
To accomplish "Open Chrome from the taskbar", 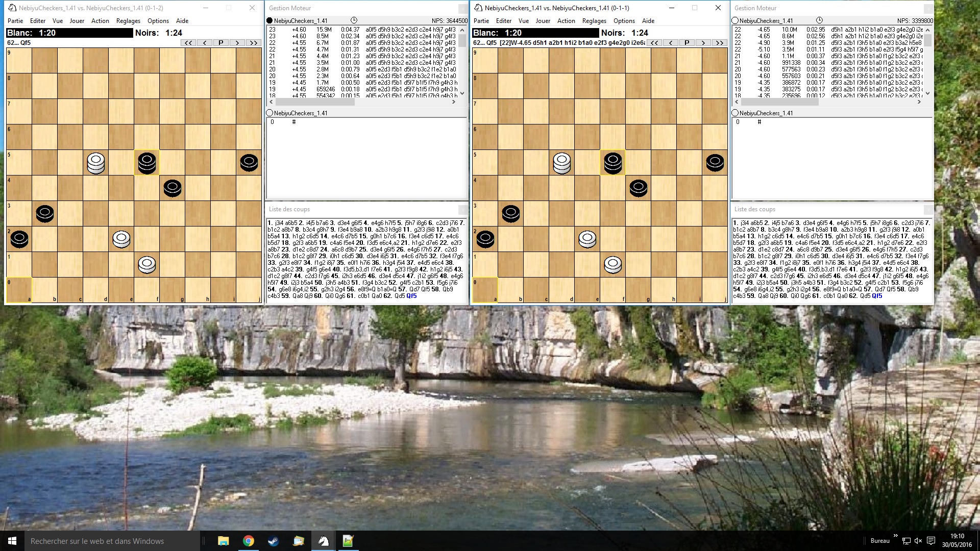I will click(x=249, y=541).
